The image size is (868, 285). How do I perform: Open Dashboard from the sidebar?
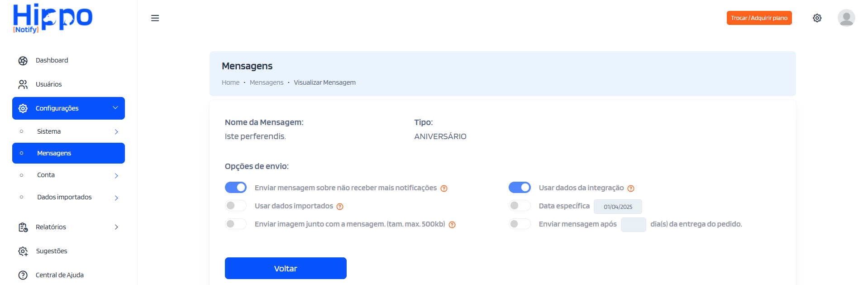point(52,60)
